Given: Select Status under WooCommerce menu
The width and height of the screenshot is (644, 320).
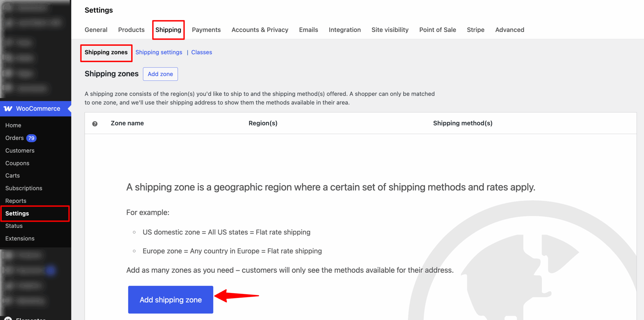Looking at the screenshot, I should [x=14, y=226].
